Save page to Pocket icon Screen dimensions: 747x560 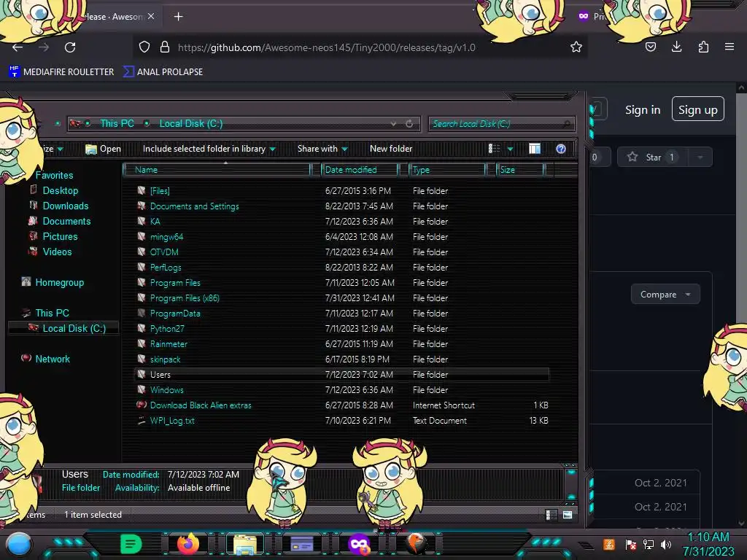[650, 47]
